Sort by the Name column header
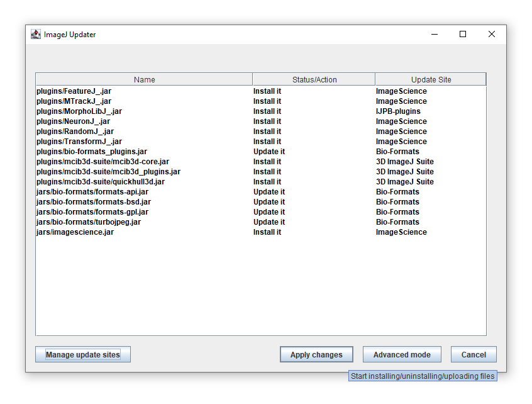532x404 pixels. (144, 79)
